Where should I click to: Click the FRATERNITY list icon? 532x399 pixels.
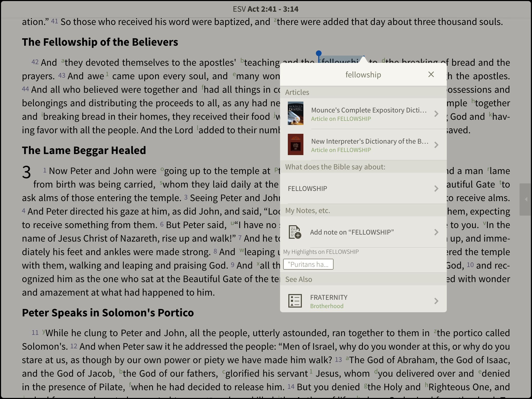point(295,301)
